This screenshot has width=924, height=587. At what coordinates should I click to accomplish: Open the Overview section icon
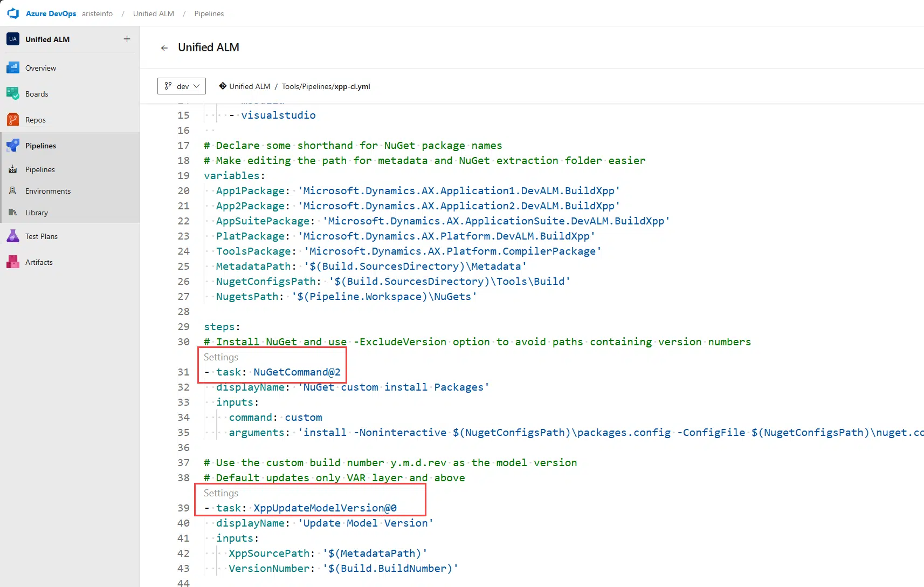pyautogui.click(x=13, y=68)
